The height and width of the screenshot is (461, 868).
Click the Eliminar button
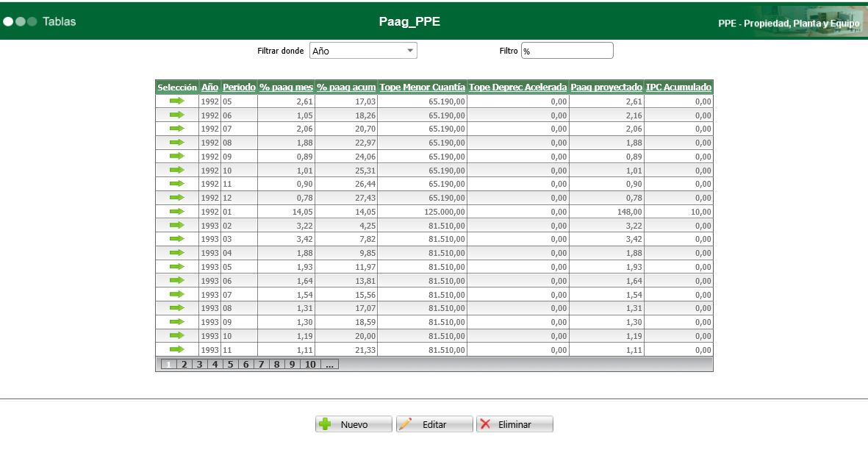point(514,424)
